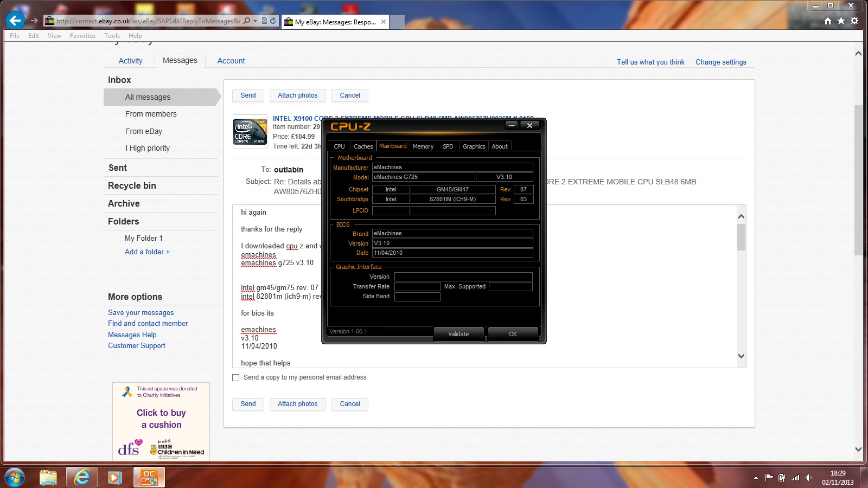The height and width of the screenshot is (488, 868).
Task: Click the browser Forward arrow button
Action: 34,21
